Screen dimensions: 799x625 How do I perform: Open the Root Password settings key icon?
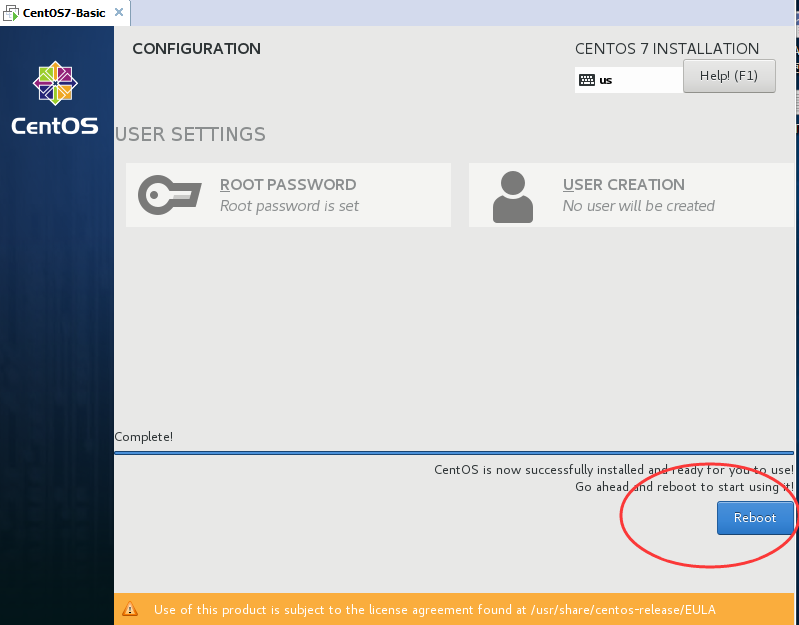coord(170,195)
